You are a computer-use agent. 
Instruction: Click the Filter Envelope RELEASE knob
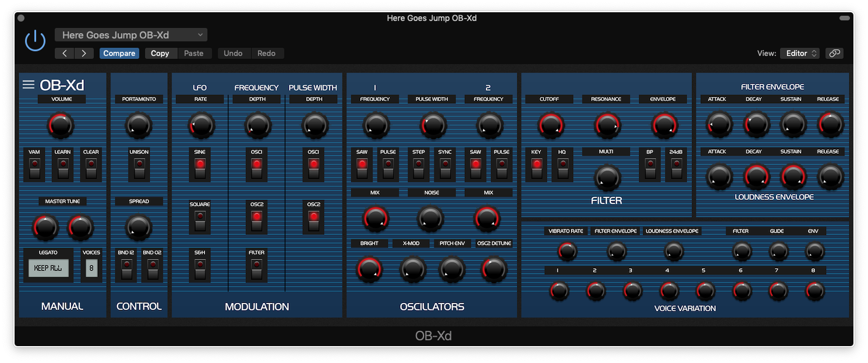pos(830,124)
